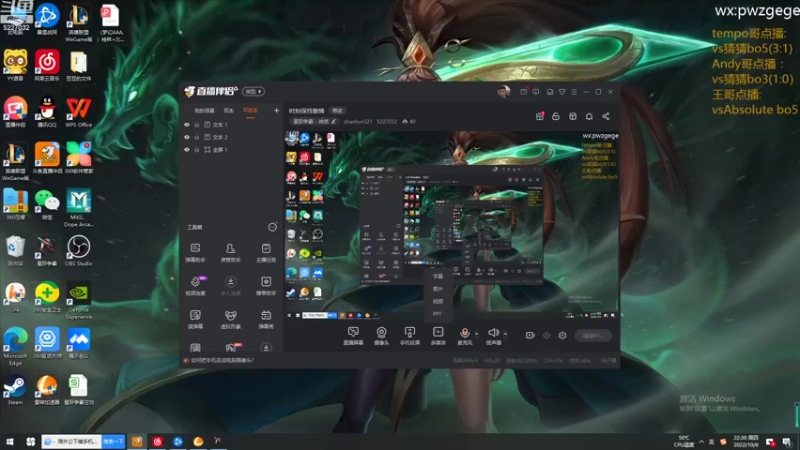Open the 房管助手 tool in toolbox
This screenshot has height=450, width=800.
230,253
